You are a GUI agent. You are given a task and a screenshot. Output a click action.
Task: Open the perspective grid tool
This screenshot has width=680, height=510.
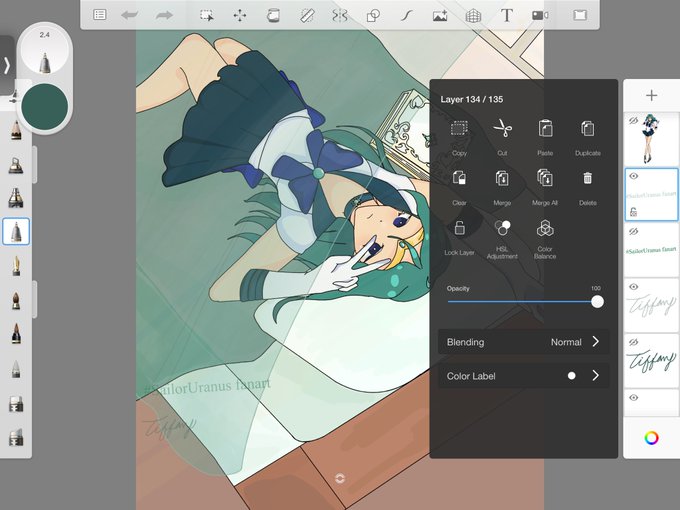473,16
